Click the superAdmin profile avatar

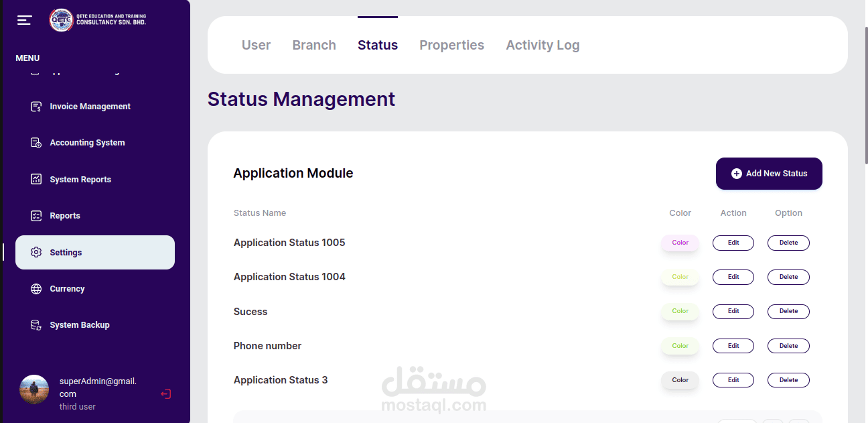coord(34,389)
